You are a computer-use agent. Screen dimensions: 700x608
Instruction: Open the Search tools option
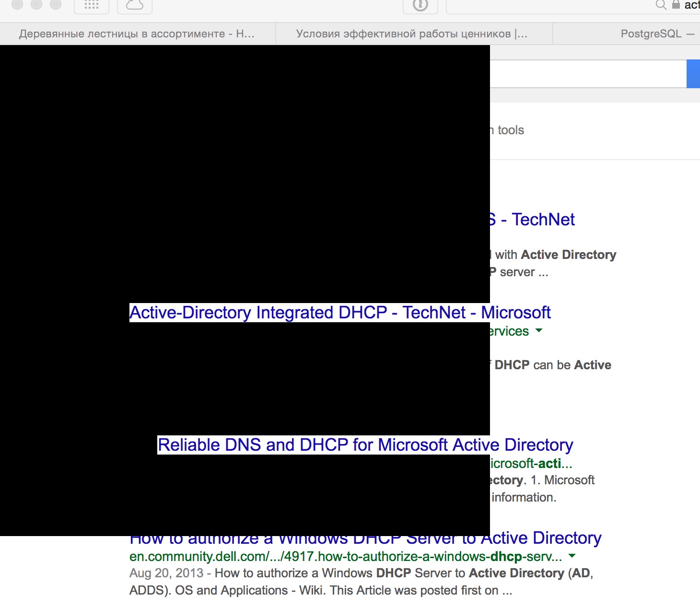(507, 130)
